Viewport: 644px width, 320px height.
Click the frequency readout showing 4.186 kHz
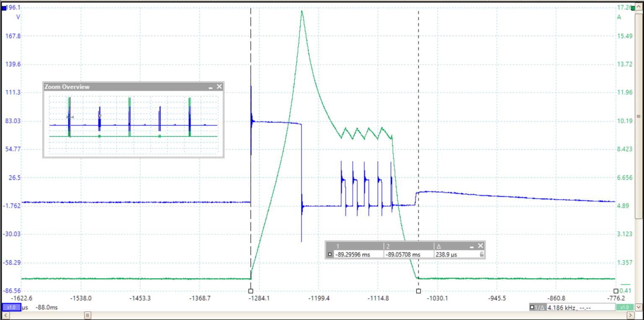(x=564, y=307)
